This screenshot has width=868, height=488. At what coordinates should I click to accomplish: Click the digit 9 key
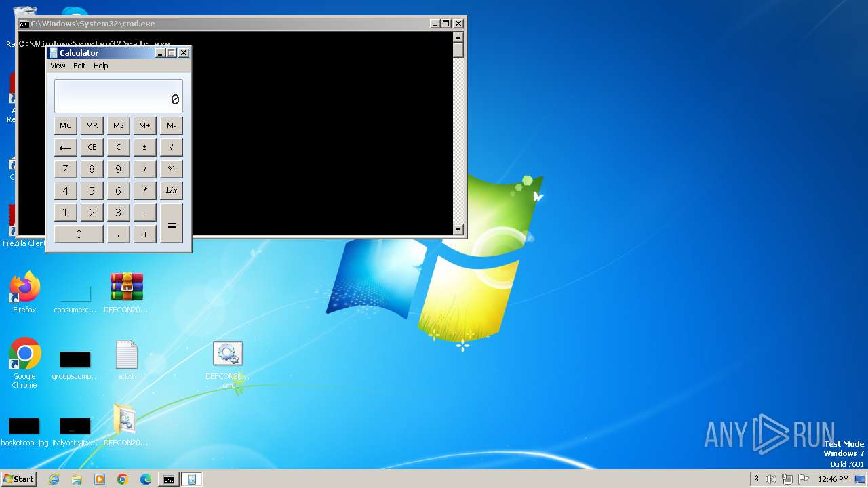[118, 169]
